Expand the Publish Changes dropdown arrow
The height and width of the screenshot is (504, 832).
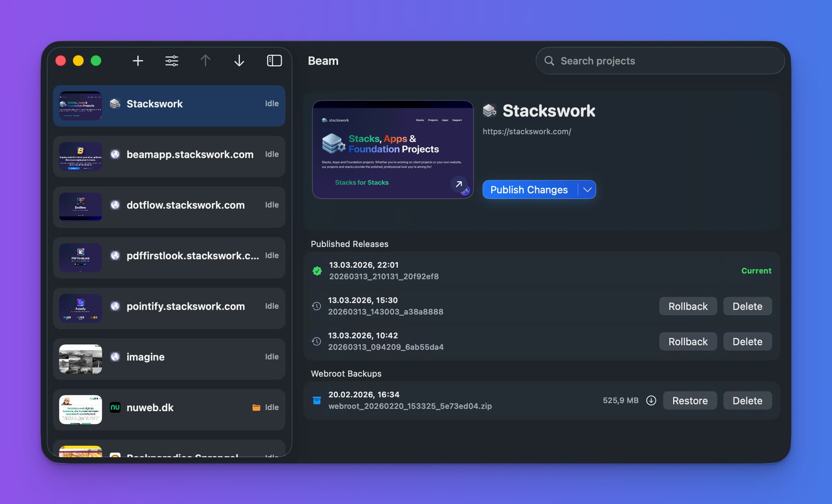point(587,190)
